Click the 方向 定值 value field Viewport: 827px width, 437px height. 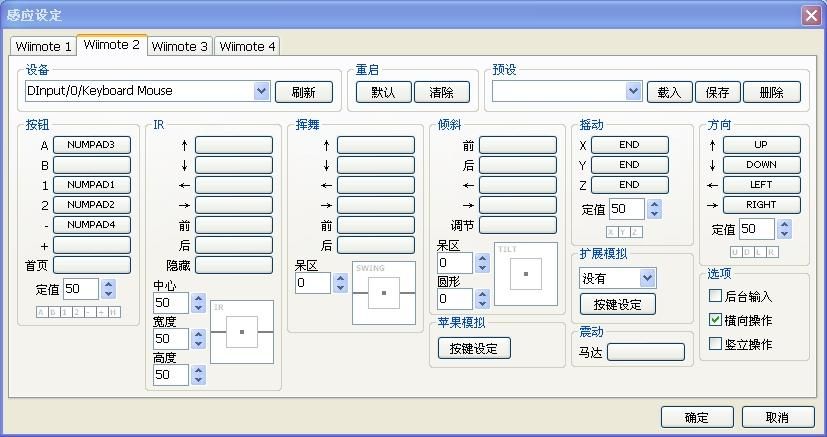(757, 229)
